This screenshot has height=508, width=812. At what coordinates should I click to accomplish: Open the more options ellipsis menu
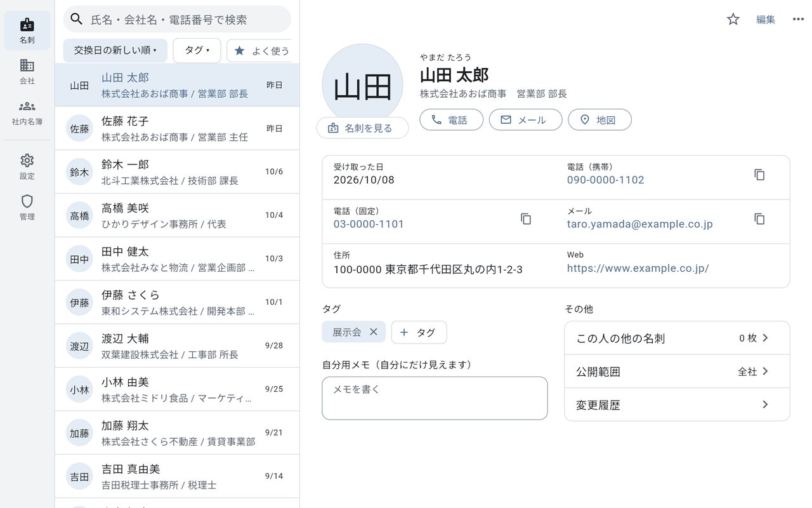tap(798, 19)
